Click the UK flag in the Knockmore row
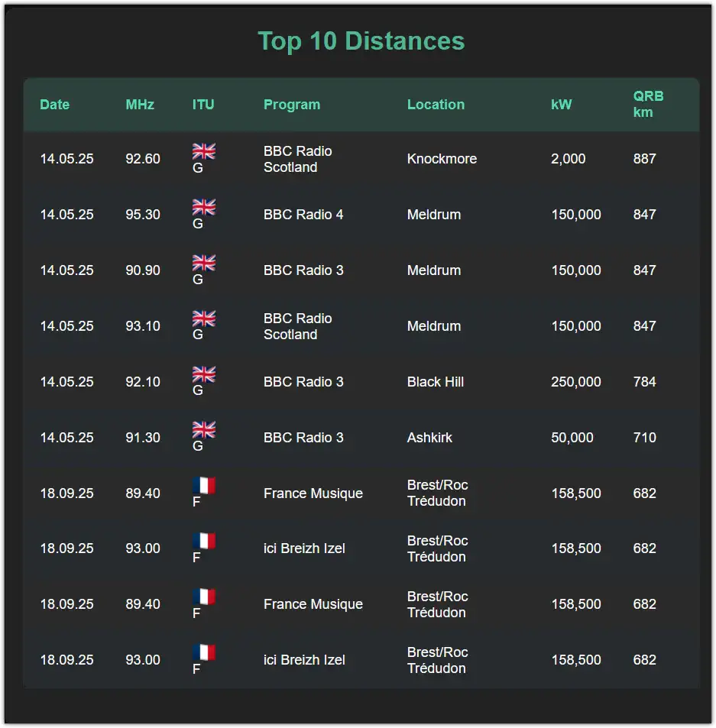The image size is (716, 728). pyautogui.click(x=203, y=150)
